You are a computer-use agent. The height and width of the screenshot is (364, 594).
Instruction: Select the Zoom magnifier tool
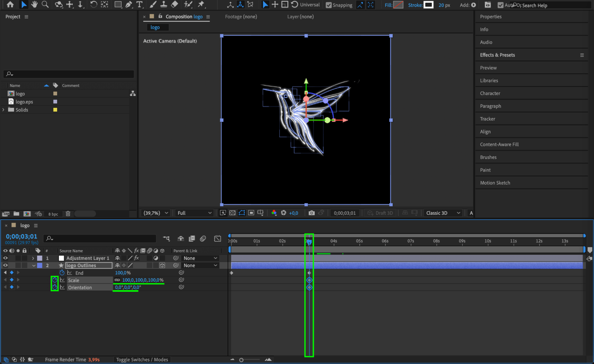[45, 4]
